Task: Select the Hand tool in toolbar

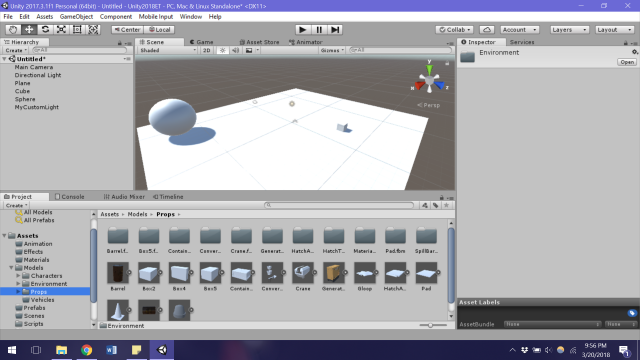Action: pyautogui.click(x=13, y=29)
